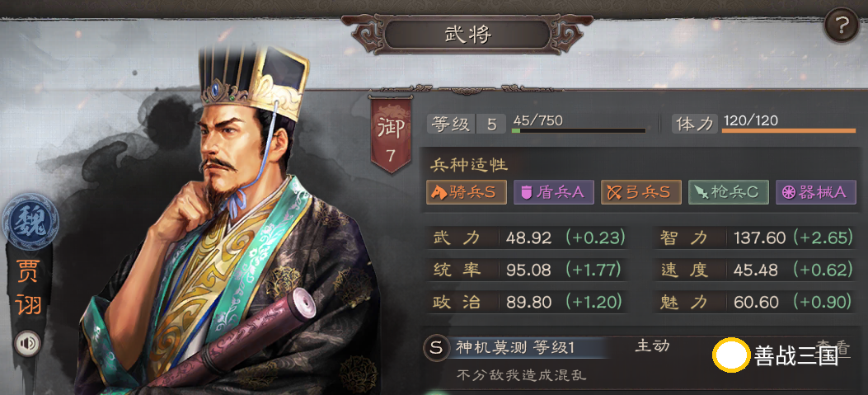Tap the 武力 48.92 stat row
Image resolution: width=868 pixels, height=395 pixels.
coord(528,238)
